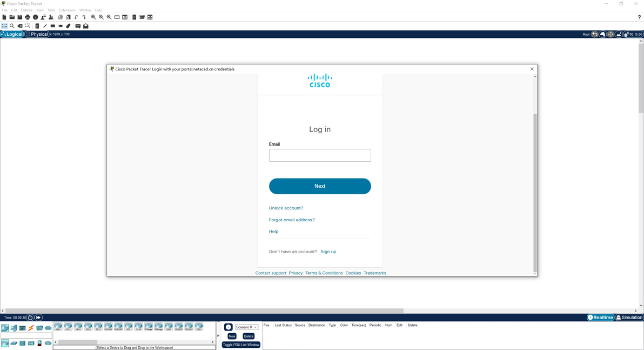Click the Redo arrow icon
Image resolution: width=644 pixels, height=350 pixels.
[x=84, y=17]
